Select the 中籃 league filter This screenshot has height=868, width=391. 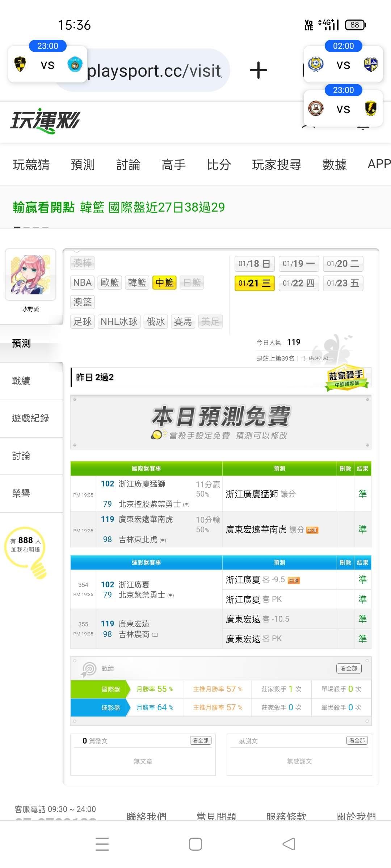point(165,282)
